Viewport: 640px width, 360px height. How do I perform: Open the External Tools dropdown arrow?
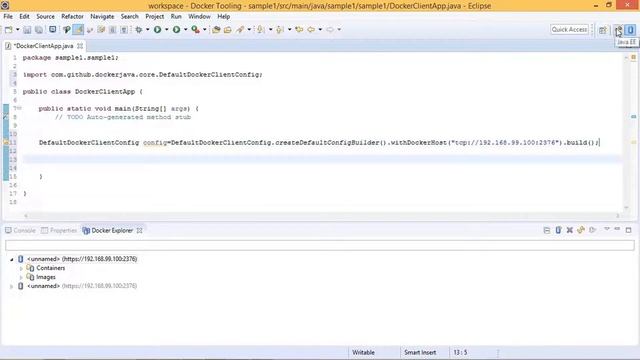pos(205,29)
